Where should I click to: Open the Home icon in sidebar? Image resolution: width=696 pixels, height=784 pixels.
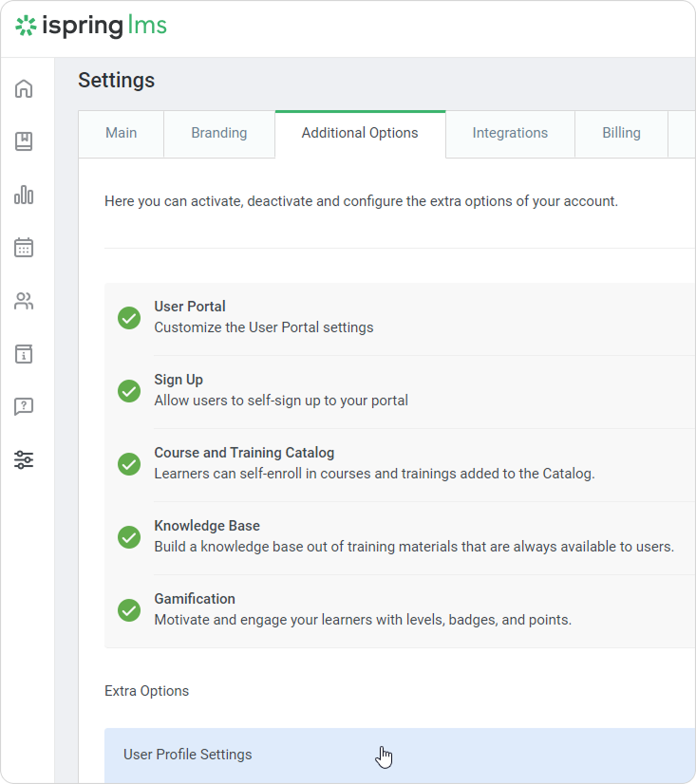tap(24, 89)
